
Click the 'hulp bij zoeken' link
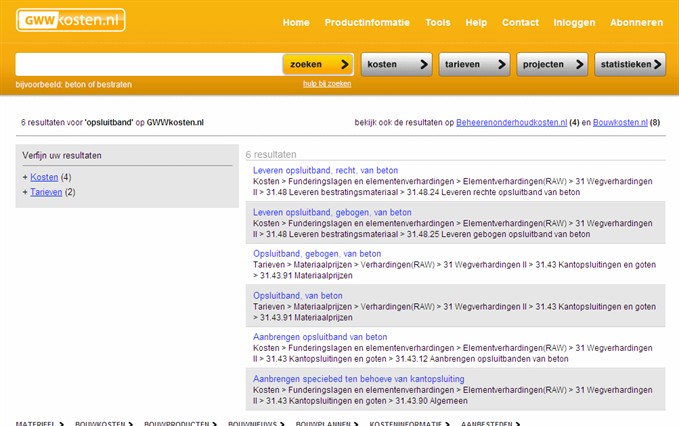pyautogui.click(x=327, y=84)
